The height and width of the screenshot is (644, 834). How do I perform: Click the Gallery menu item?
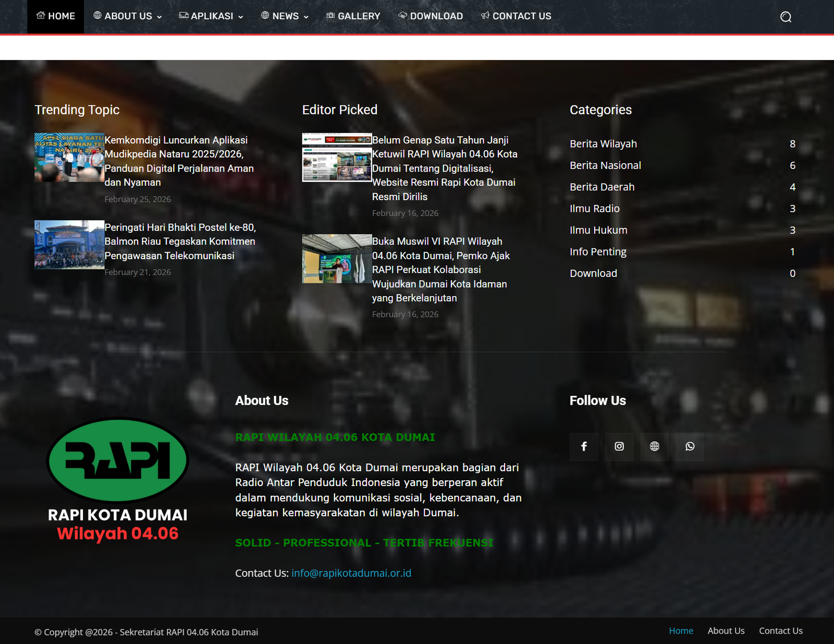click(353, 16)
